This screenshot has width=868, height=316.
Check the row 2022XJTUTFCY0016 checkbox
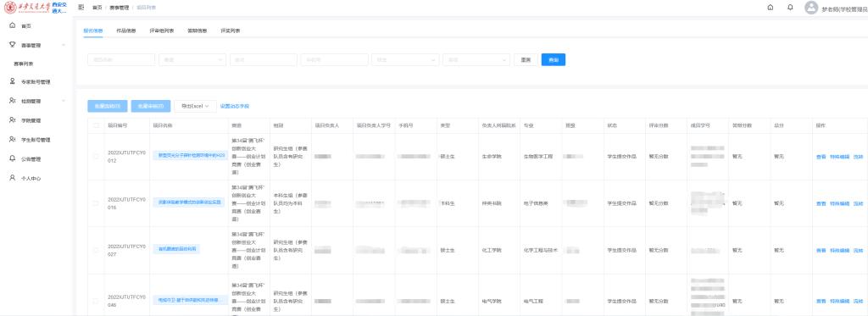(97, 203)
